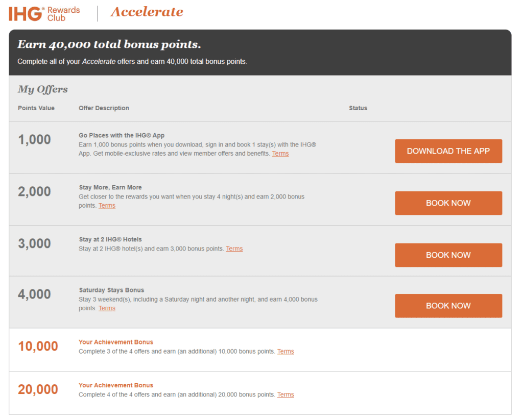Click the Earn 40,000 total bonus points heading
Screen dimensions: 523x420
coord(109,45)
